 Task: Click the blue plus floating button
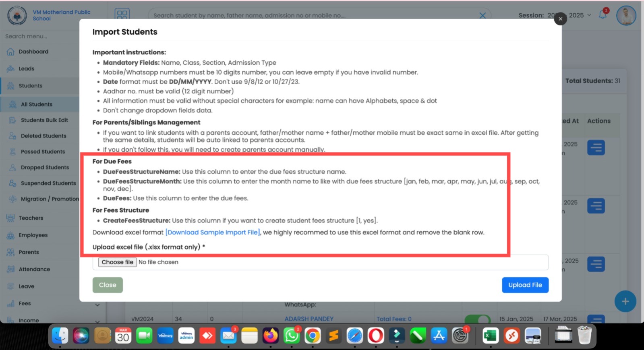pos(625,301)
